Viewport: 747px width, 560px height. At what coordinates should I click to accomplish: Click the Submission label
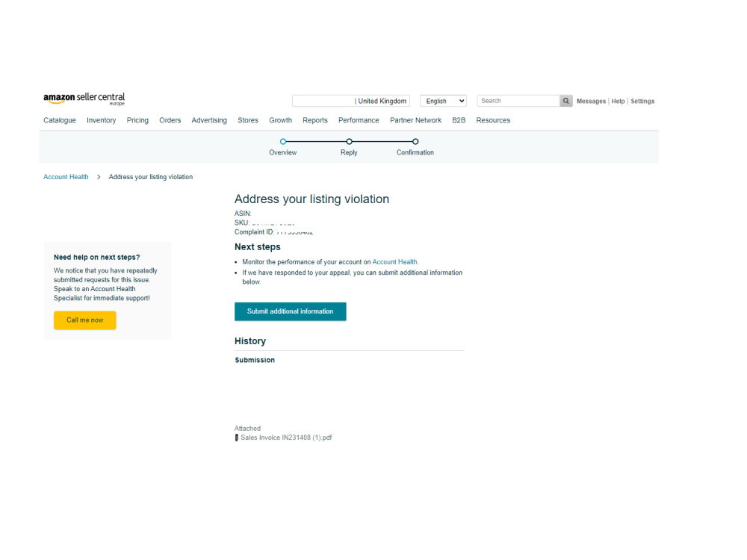pos(255,361)
